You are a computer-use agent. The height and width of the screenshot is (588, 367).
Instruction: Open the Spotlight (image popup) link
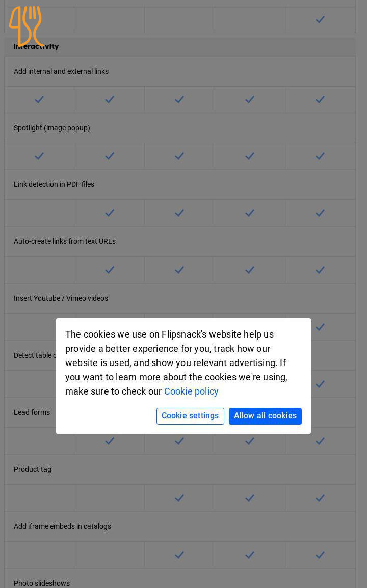tap(52, 128)
